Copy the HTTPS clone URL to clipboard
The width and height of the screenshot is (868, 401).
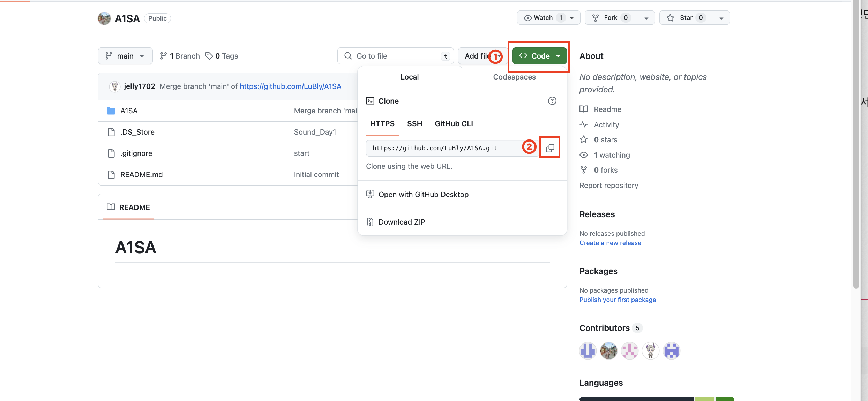click(x=550, y=148)
